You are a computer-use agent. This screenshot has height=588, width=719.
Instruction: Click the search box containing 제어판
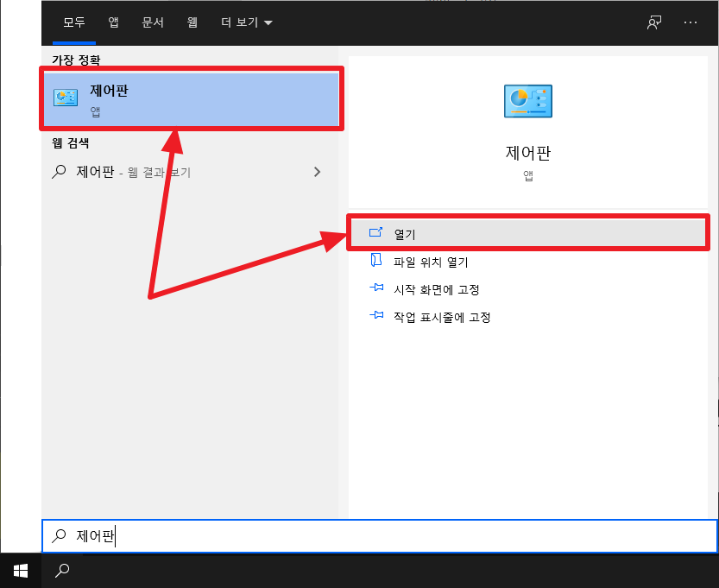click(x=380, y=535)
